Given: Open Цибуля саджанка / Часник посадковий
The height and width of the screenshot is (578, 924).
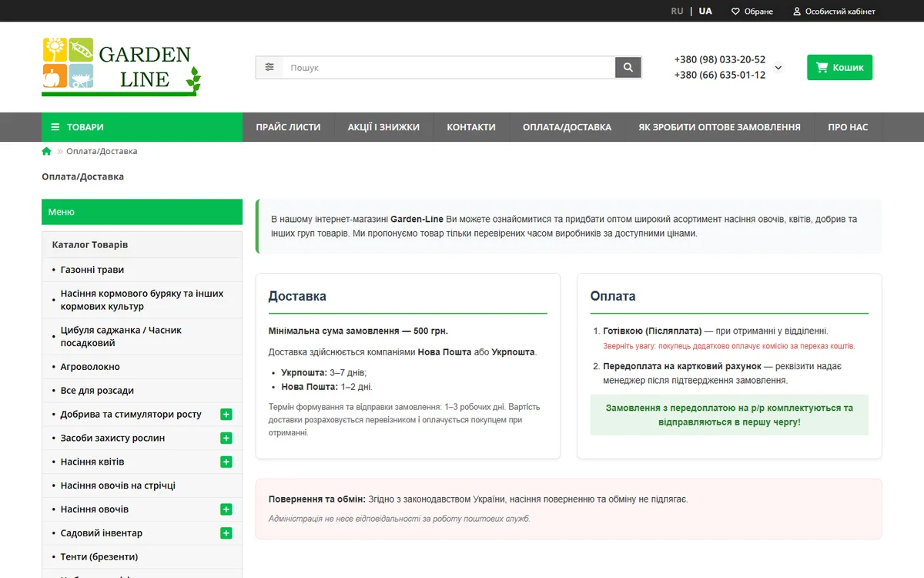Looking at the screenshot, I should pos(122,336).
